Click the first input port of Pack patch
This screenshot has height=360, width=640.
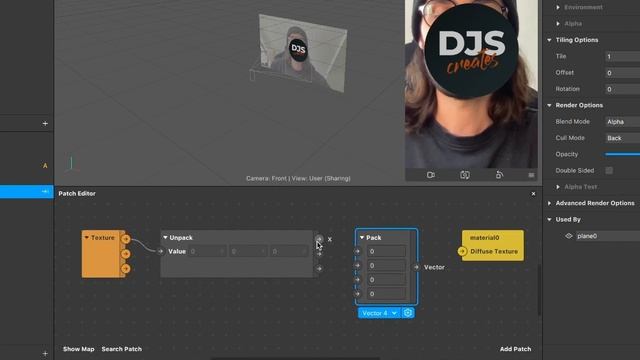click(x=358, y=251)
